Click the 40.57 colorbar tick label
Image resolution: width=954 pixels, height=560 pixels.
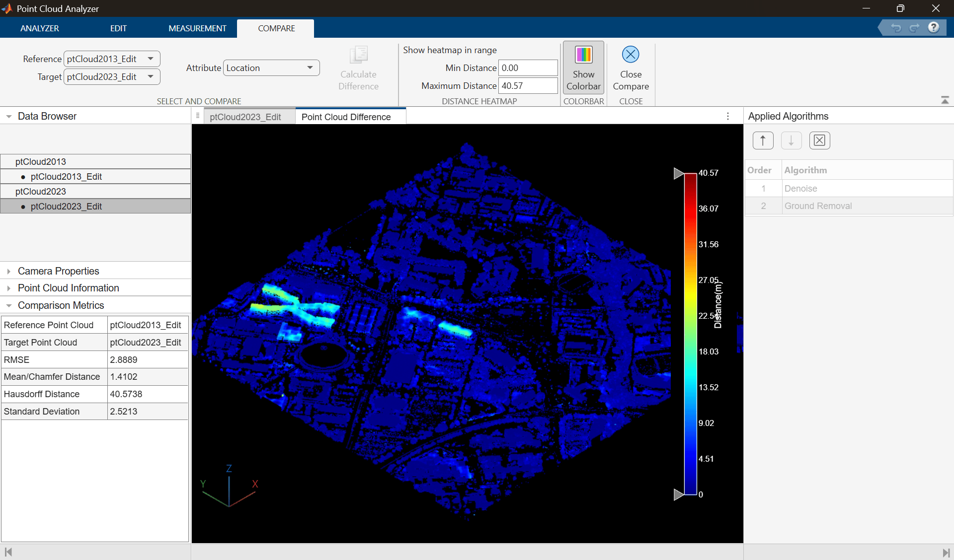(x=709, y=173)
